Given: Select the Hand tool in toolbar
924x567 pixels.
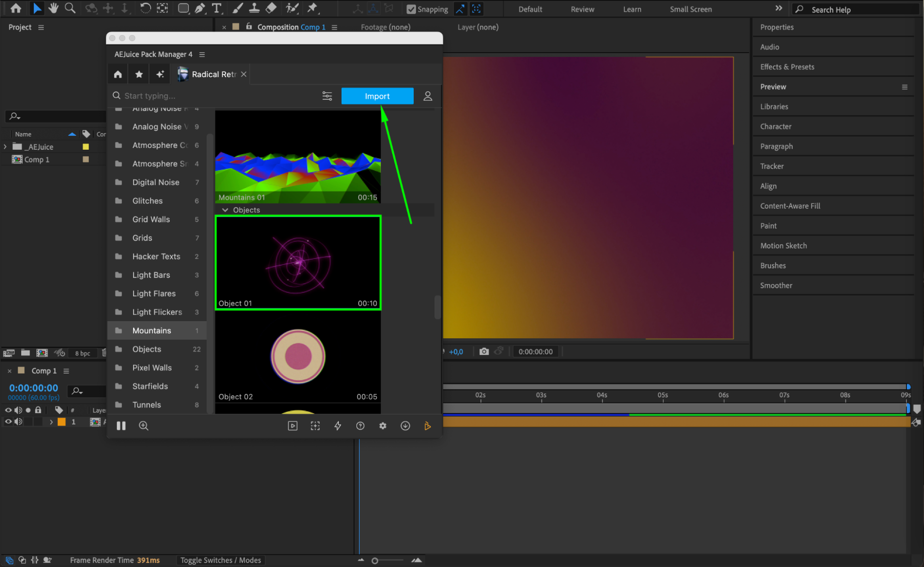Looking at the screenshot, I should click(53, 8).
